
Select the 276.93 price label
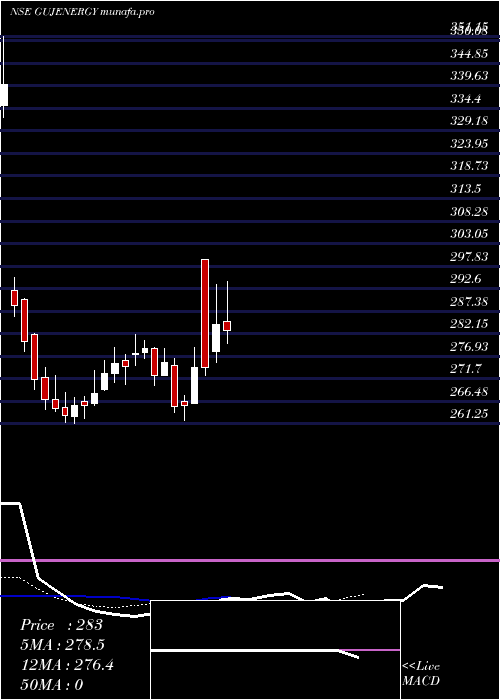click(x=469, y=346)
